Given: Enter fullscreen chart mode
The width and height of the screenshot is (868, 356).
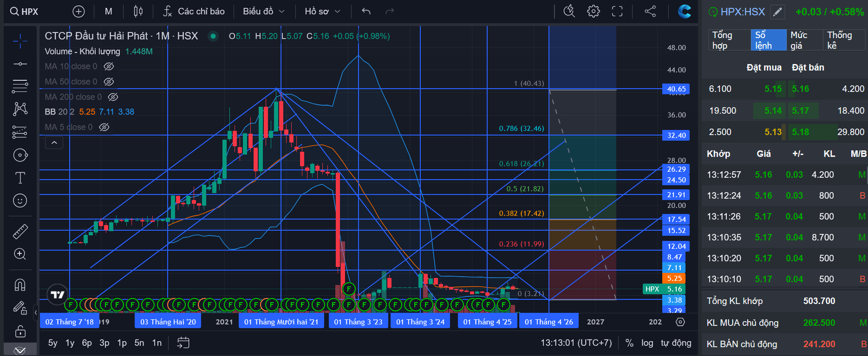Looking at the screenshot, I should point(617,12).
